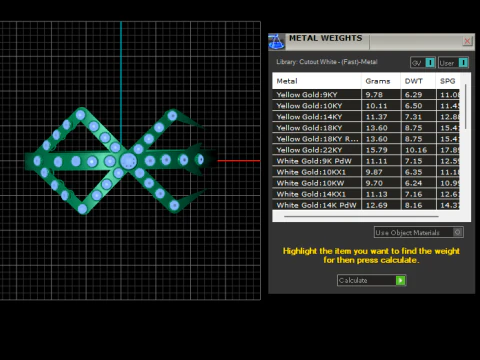
Task: Toggle Use Object Materials option
Action: coord(458,232)
